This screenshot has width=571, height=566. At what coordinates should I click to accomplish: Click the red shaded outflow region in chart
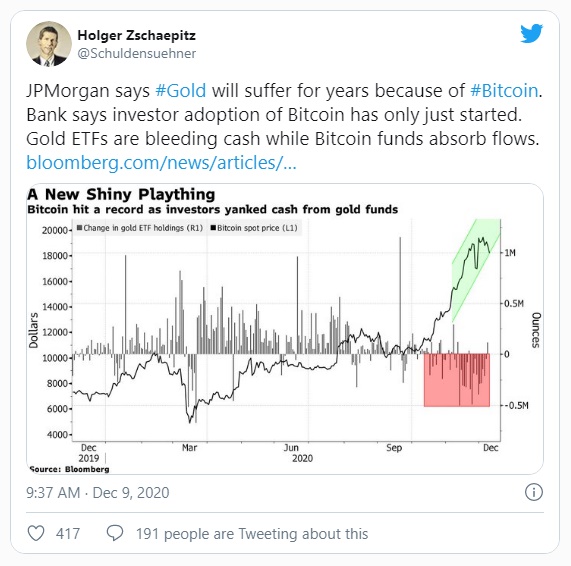457,380
